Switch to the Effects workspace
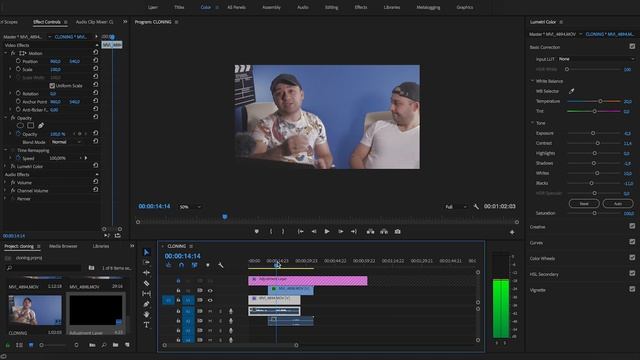640x360 pixels. (361, 7)
